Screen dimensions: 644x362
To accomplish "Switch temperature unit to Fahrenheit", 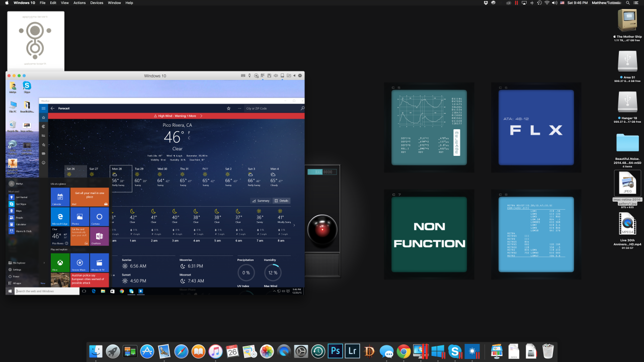I will click(x=189, y=133).
